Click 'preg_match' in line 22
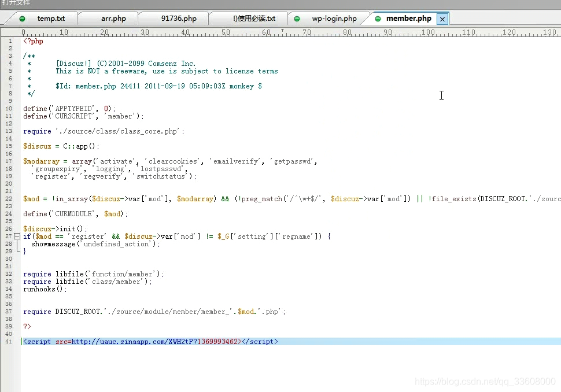561x392 pixels. [x=262, y=199]
